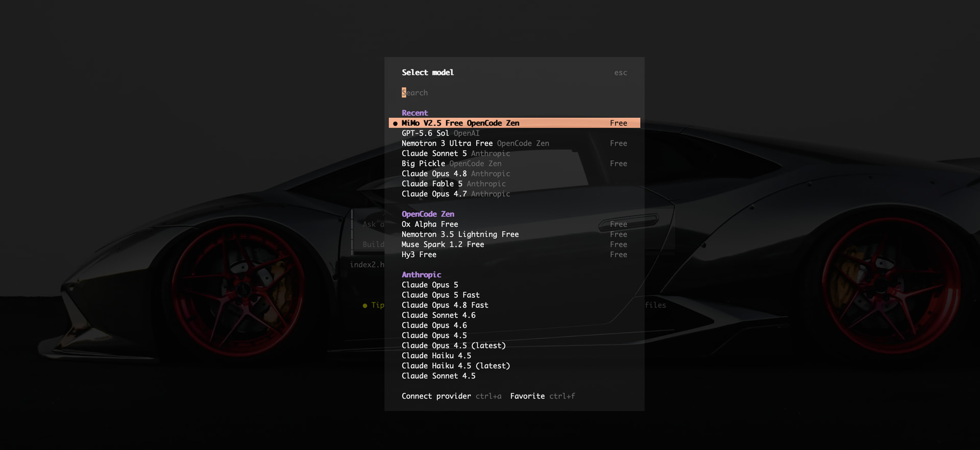Screen dimensions: 980x450
Task: Click the Anthropic section heading
Action: tap(421, 275)
